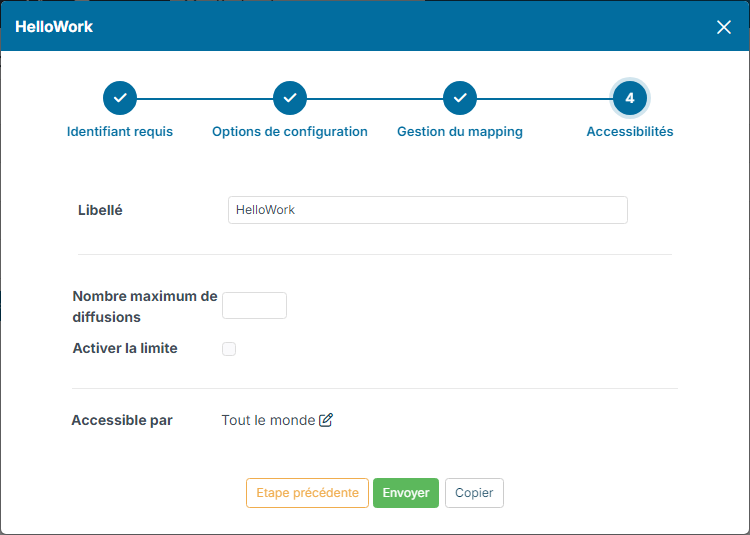750x535 pixels.
Task: Click the Accessible par label
Action: coord(122,420)
